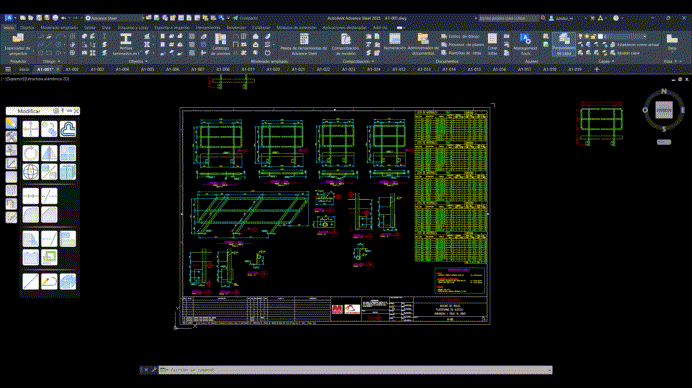Select the green Offset tool
This screenshot has height=388, width=692.
[49, 257]
